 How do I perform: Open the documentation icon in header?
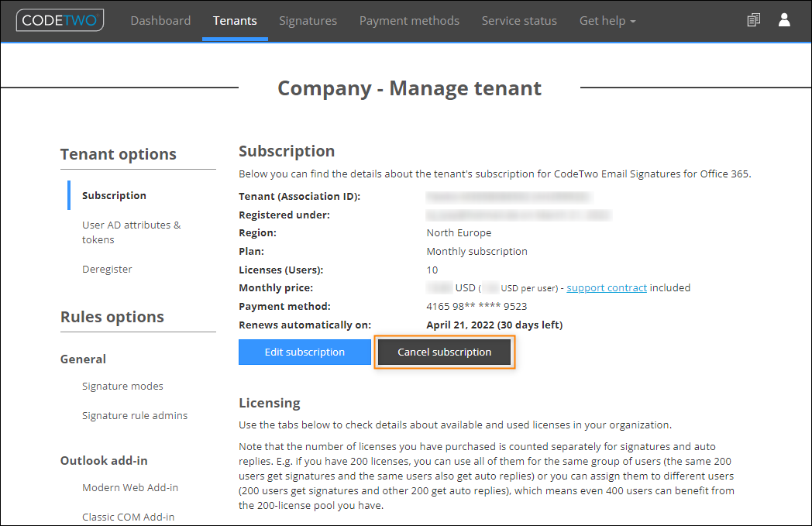click(753, 20)
